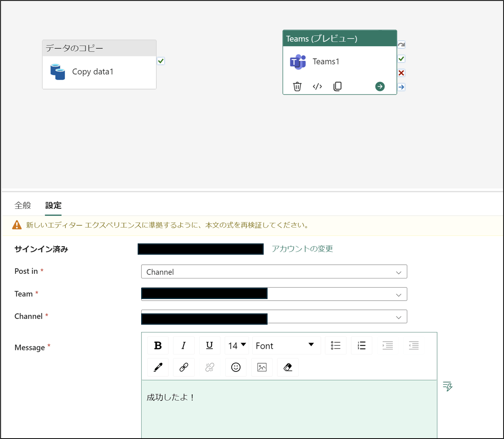Image resolution: width=504 pixels, height=439 pixels.
Task: Toggle bold formatting in message editor
Action: [x=158, y=345]
